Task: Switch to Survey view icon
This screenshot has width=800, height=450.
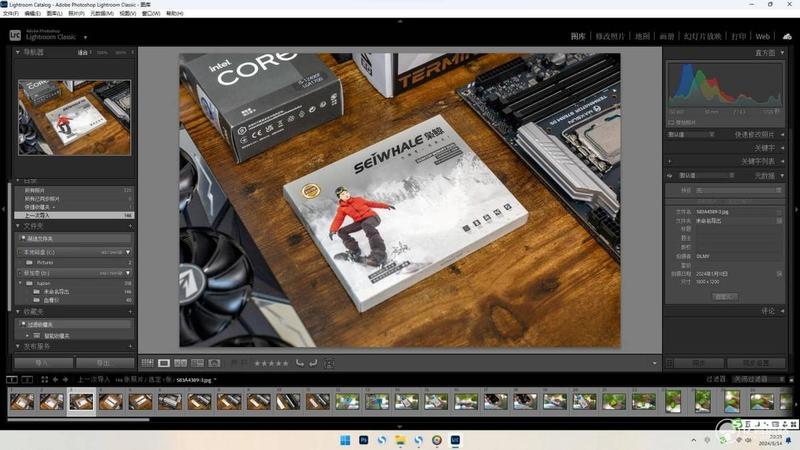Action: [197, 363]
